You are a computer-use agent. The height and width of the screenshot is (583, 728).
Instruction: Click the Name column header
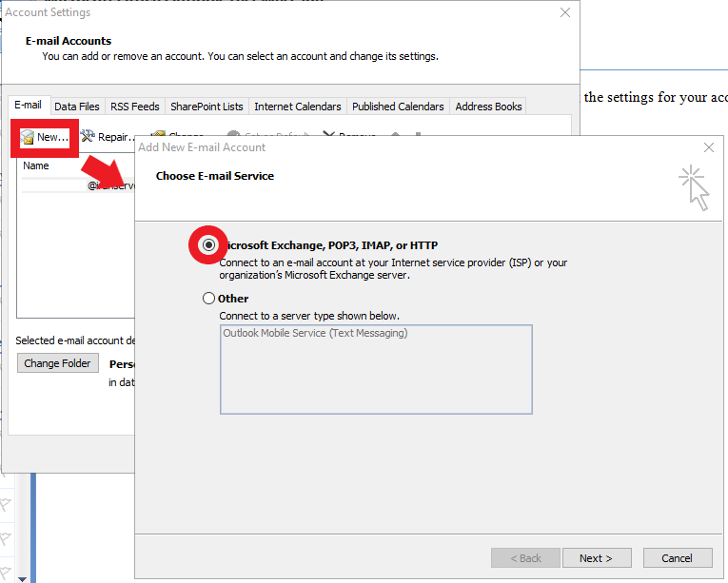pos(36,166)
